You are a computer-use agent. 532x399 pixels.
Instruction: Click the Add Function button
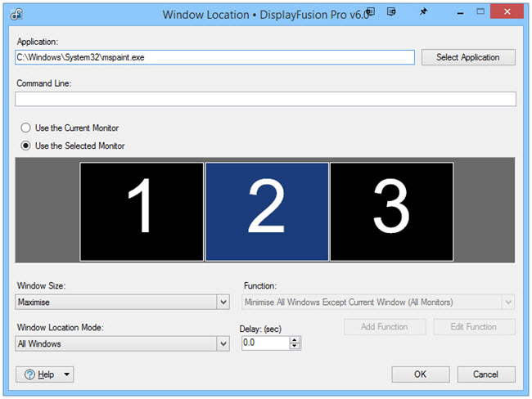[x=385, y=327]
